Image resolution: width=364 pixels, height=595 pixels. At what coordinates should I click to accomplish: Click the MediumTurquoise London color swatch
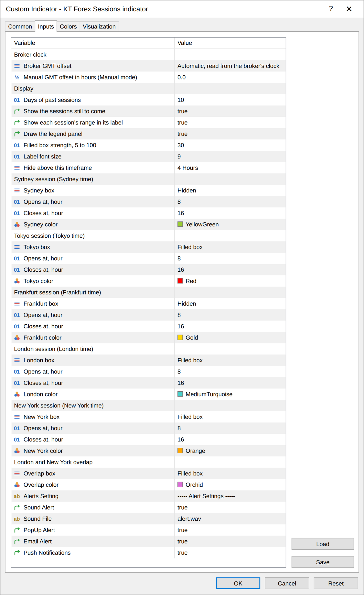(180, 394)
